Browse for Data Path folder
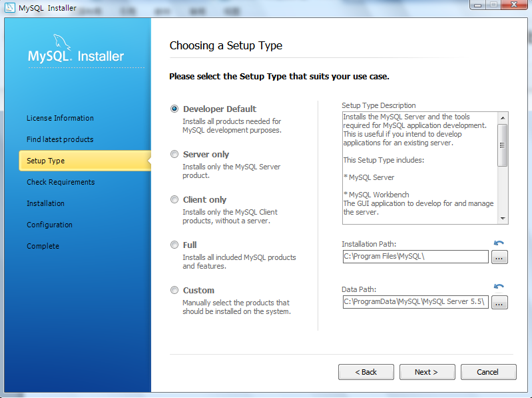This screenshot has height=398, width=532. pos(499,302)
